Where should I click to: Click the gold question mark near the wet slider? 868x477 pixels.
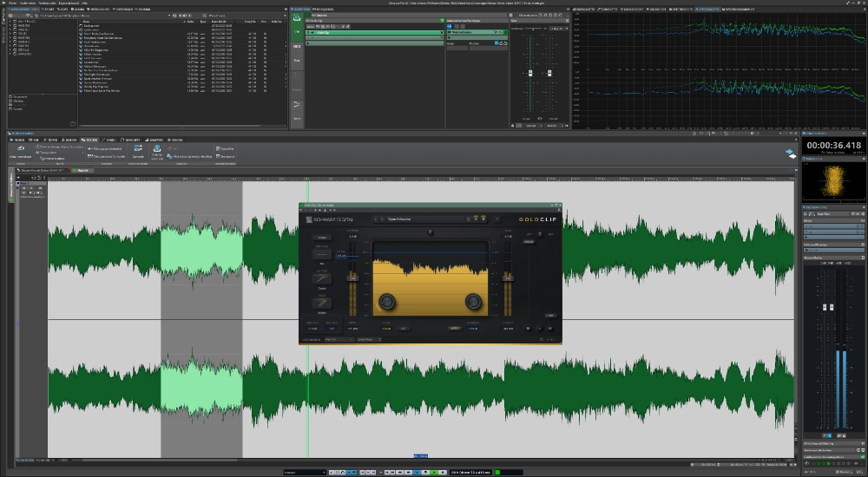pyautogui.click(x=540, y=234)
